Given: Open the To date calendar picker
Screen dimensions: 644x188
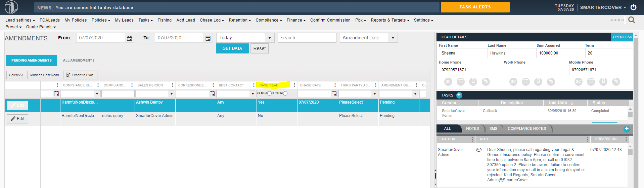Looking at the screenshot, I should coord(208,38).
